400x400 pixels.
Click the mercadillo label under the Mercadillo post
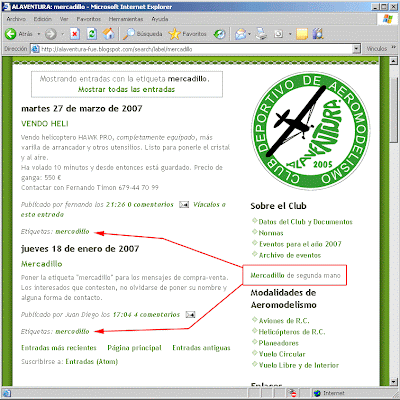pyautogui.click(x=72, y=331)
